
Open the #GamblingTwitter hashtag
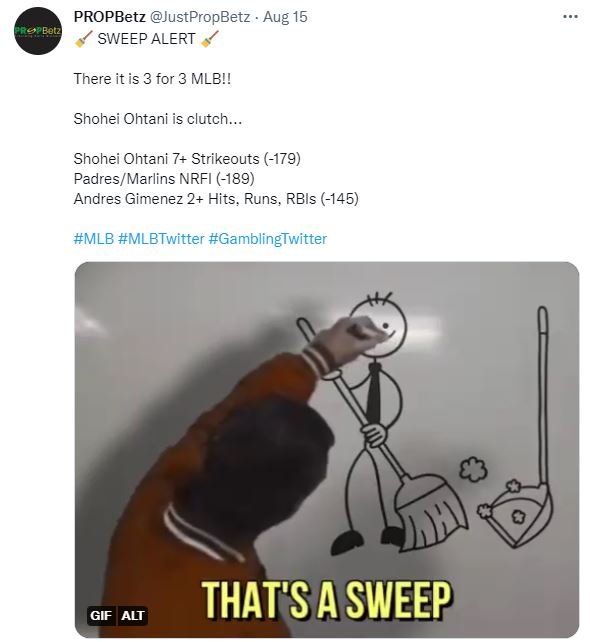tap(267, 238)
